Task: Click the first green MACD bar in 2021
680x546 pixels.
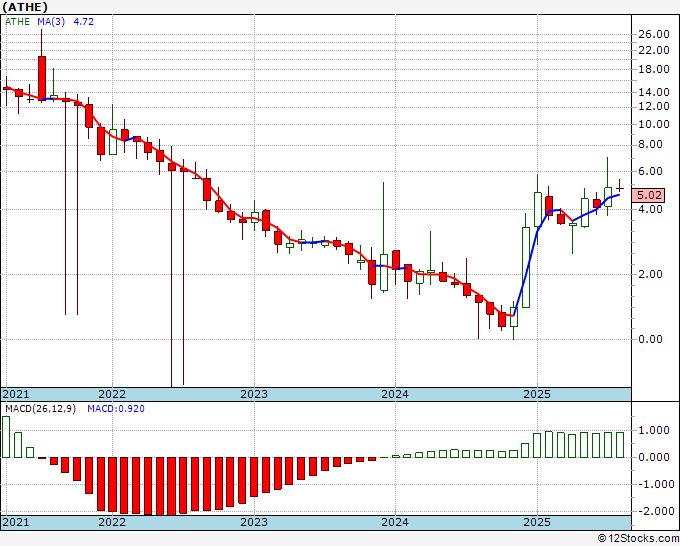Action: [x=6, y=437]
